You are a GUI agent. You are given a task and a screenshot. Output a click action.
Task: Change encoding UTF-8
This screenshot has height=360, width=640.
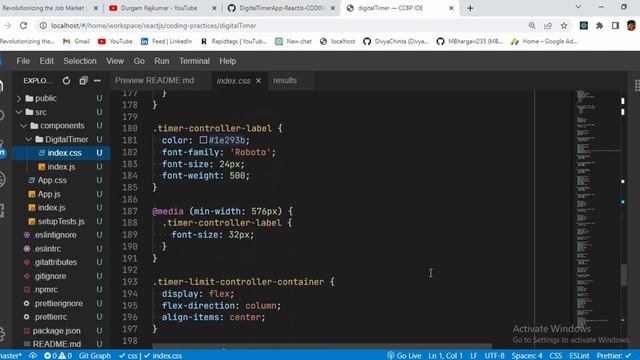pos(494,356)
